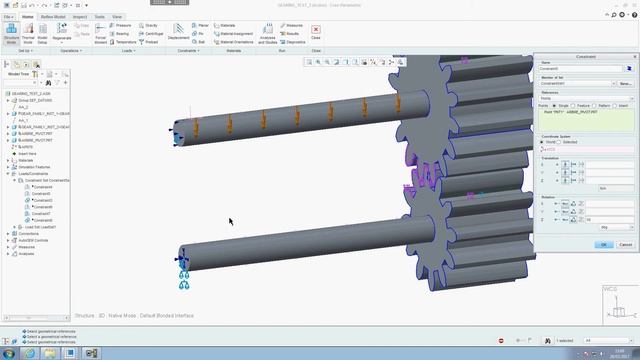Screen dimensions: 640x360
Task: Choose the World coordinate system option
Action: pos(542,142)
